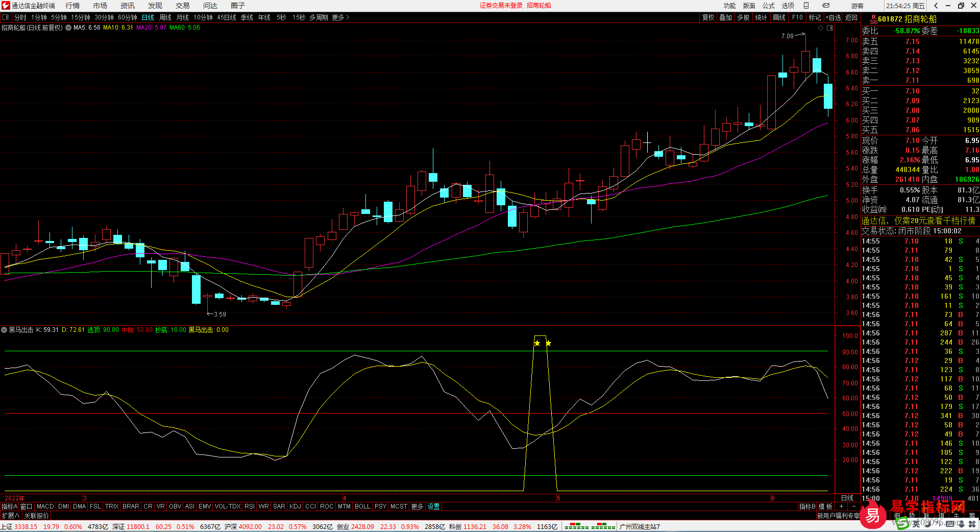
Task: Click the 标记 mark button
Action: pos(815,17)
